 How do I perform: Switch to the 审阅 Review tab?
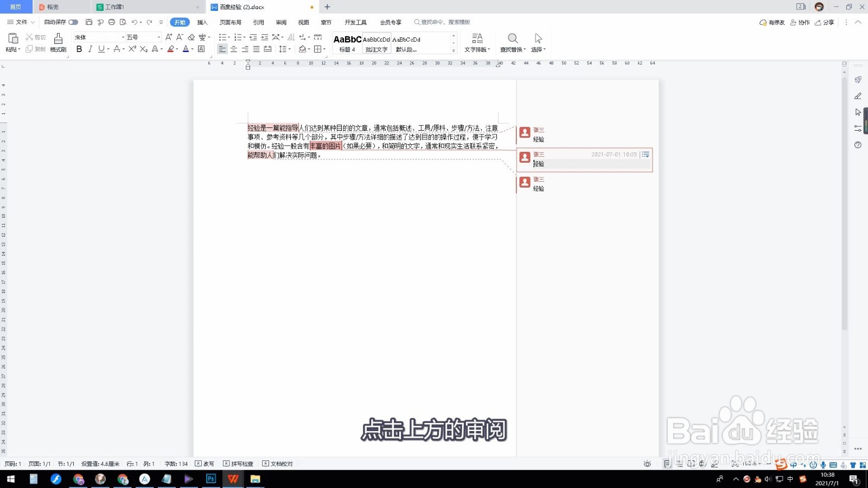tap(280, 22)
